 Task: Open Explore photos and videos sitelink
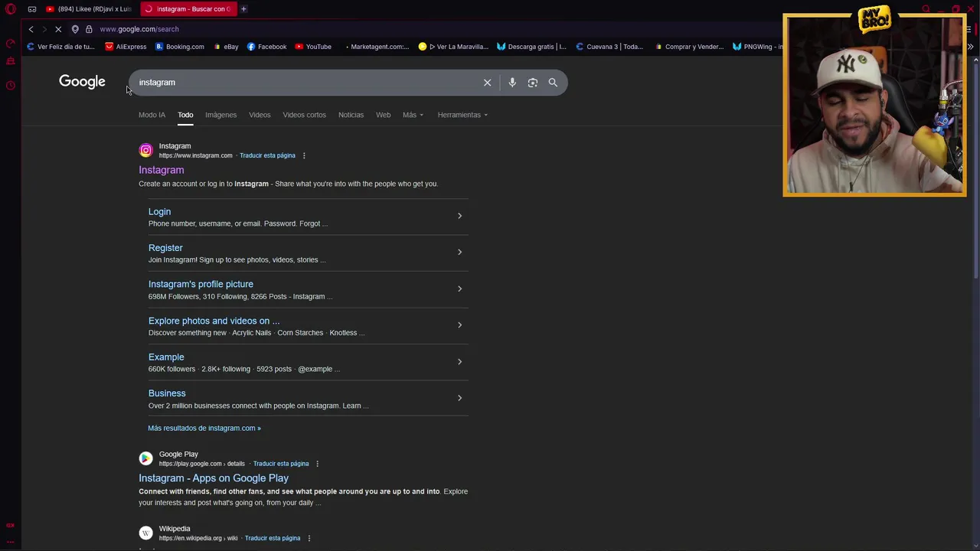click(214, 321)
